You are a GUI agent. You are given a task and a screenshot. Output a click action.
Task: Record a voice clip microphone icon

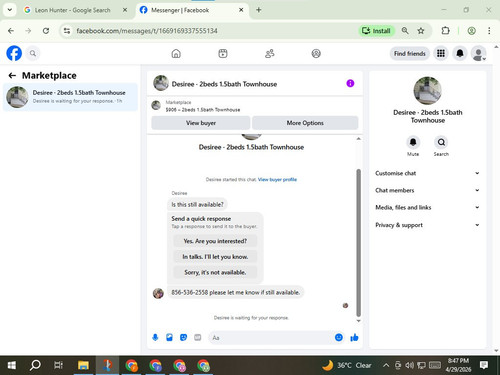[x=155, y=338]
